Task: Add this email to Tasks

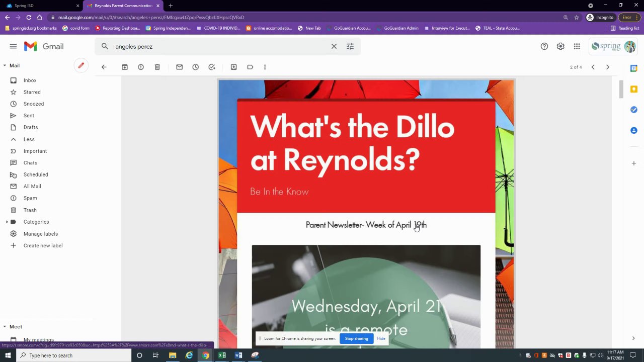Action: (212, 67)
